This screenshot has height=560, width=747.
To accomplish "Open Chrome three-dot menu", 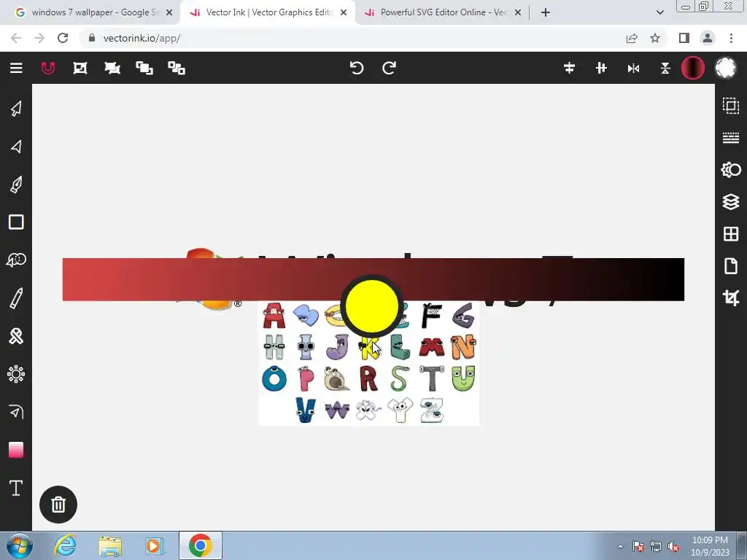I will coord(731,38).
